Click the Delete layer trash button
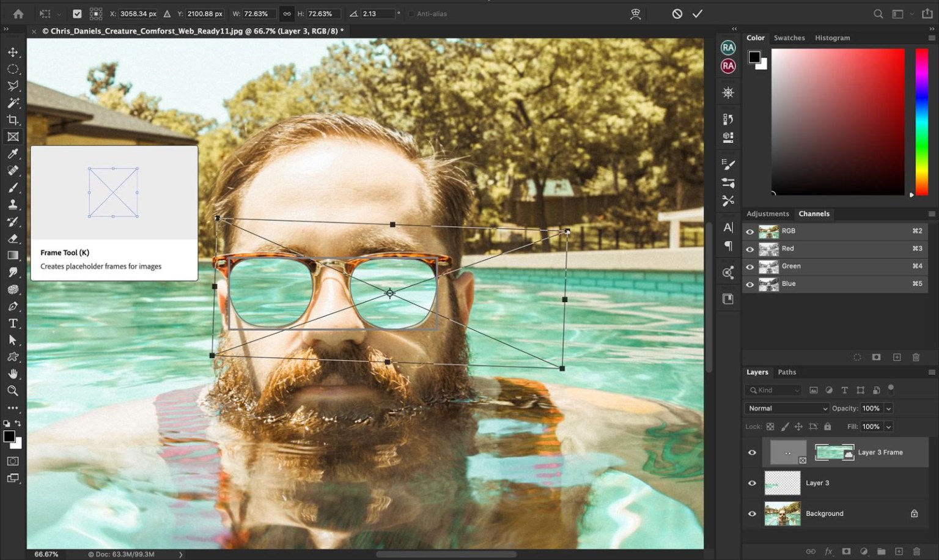 pyautogui.click(x=916, y=551)
